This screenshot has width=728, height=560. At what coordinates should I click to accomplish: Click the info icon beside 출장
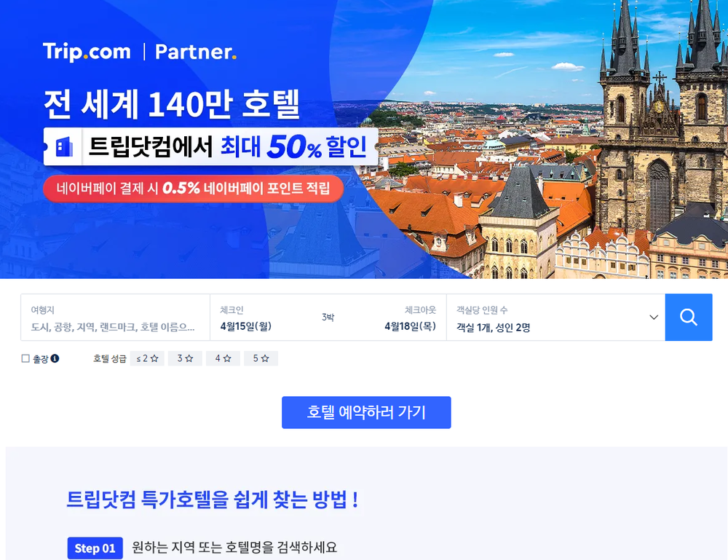pyautogui.click(x=55, y=358)
